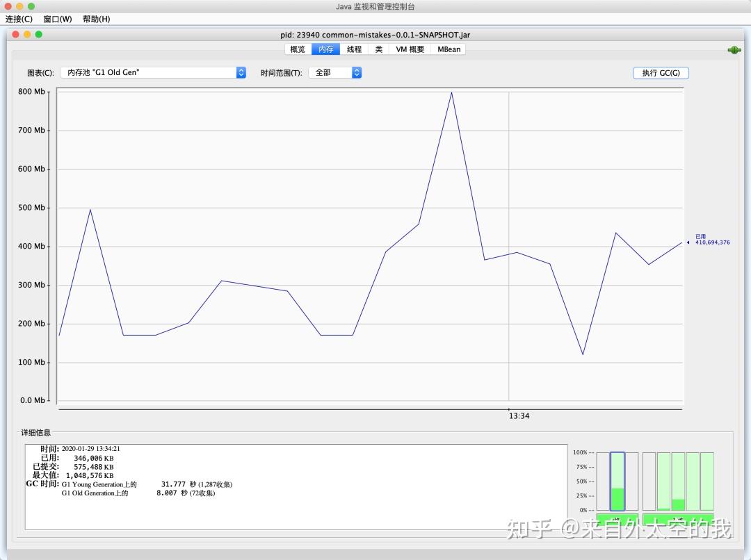This screenshot has height=560, width=751.
Task: Open the 类 tab
Action: point(379,49)
